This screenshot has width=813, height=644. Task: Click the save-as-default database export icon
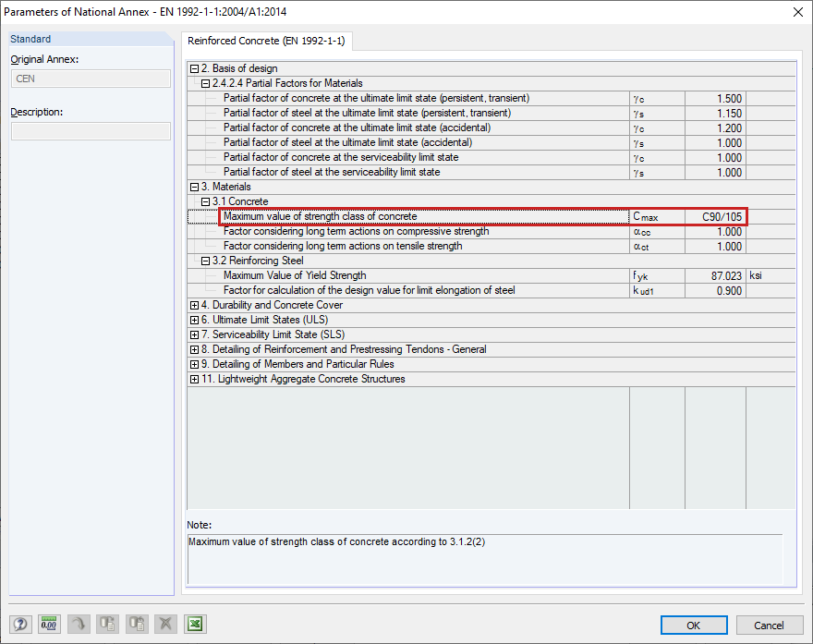click(107, 624)
